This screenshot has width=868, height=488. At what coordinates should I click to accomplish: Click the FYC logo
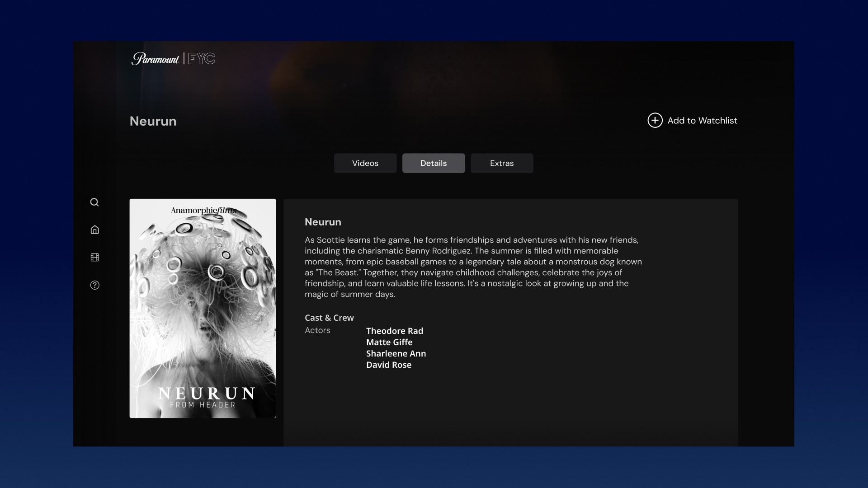(x=203, y=59)
